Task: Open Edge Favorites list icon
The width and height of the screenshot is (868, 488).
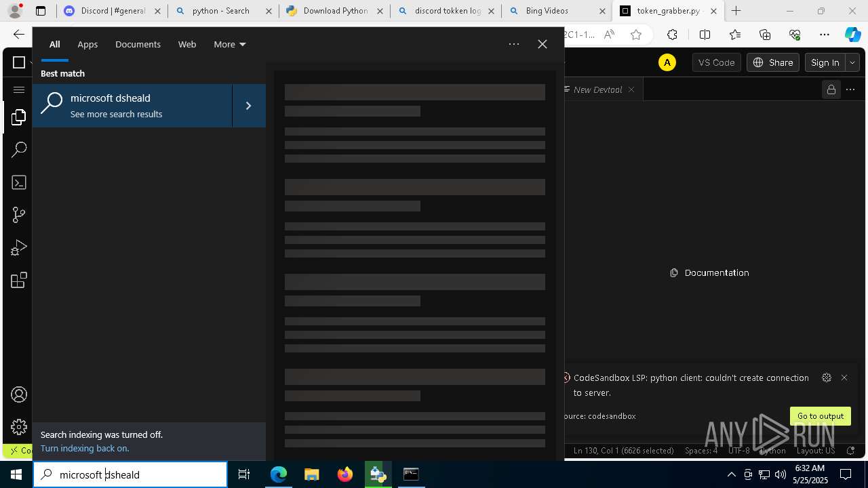Action: click(x=735, y=35)
